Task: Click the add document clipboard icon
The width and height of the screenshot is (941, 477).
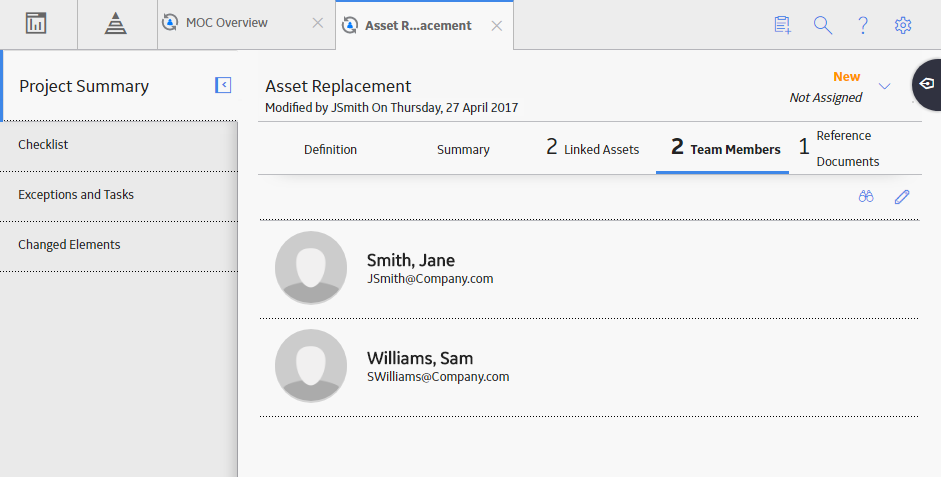Action: (x=782, y=25)
